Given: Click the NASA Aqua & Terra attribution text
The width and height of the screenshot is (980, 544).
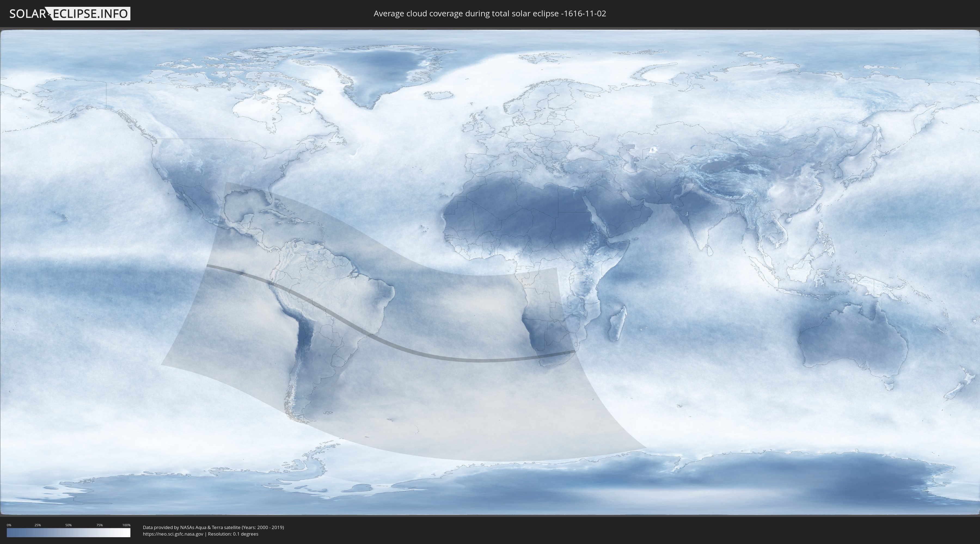Looking at the screenshot, I should click(213, 527).
